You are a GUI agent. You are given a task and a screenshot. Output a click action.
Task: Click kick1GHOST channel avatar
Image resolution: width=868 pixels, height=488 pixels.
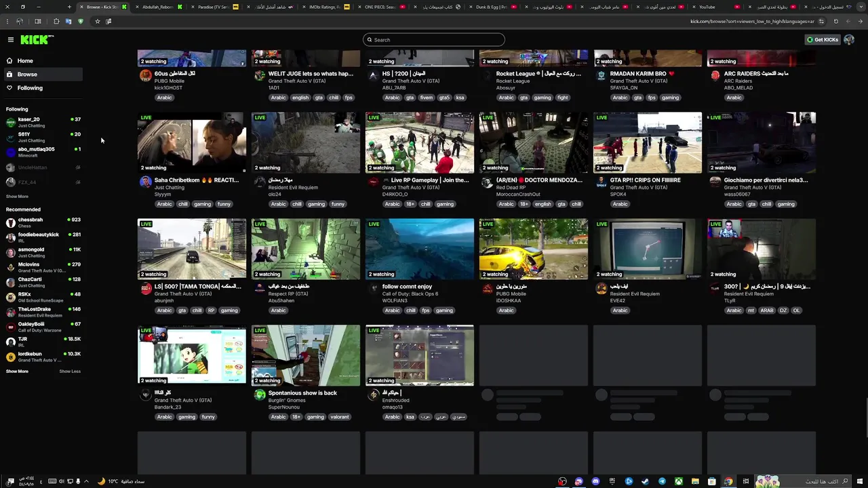(146, 75)
